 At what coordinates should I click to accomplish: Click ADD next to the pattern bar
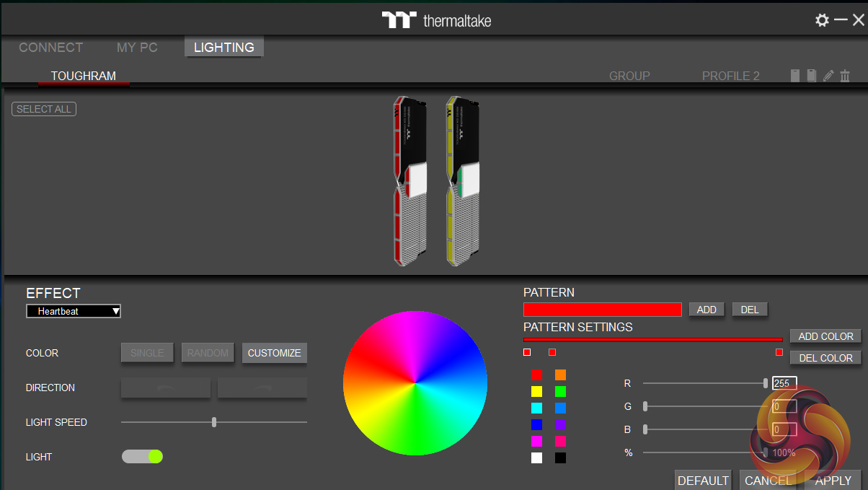click(x=707, y=309)
